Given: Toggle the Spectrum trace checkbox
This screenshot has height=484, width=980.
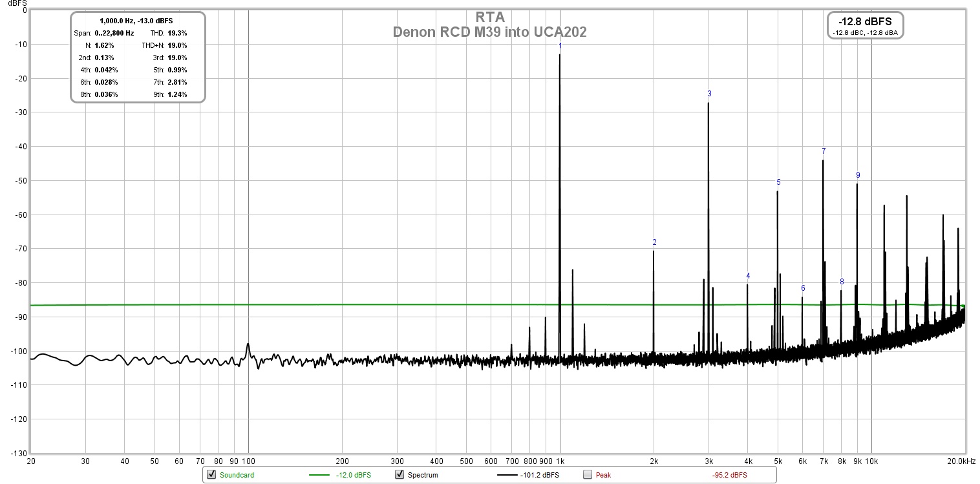Looking at the screenshot, I should tap(399, 475).
